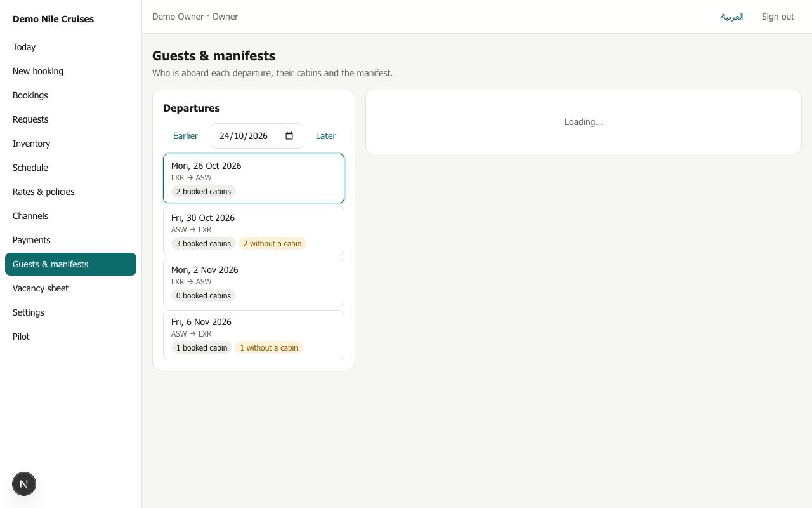Show Earlier departures

[x=185, y=136]
